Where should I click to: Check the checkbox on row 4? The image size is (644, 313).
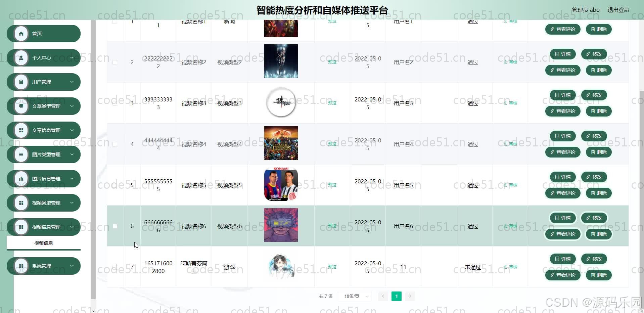(115, 144)
